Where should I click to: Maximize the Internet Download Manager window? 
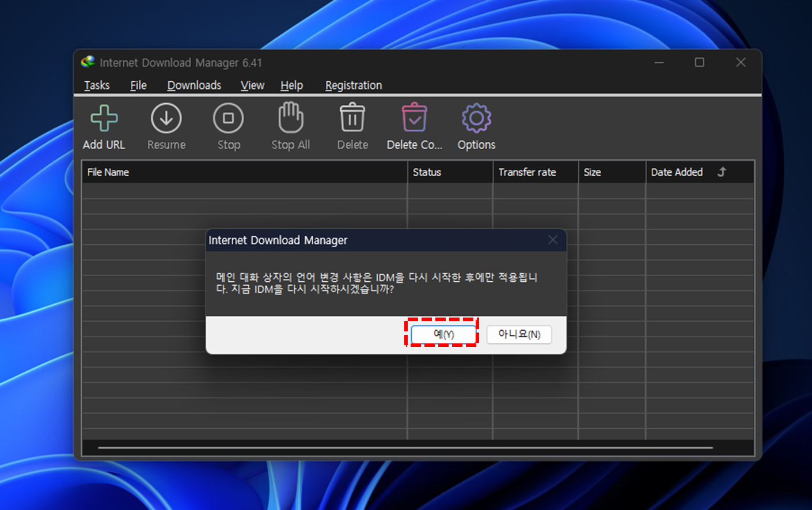pos(700,62)
